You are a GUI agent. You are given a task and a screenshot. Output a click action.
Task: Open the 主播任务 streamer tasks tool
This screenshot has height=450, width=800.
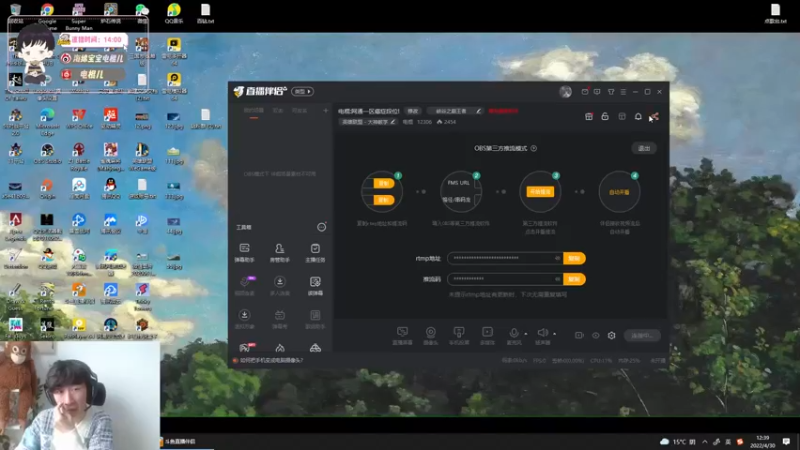(315, 253)
